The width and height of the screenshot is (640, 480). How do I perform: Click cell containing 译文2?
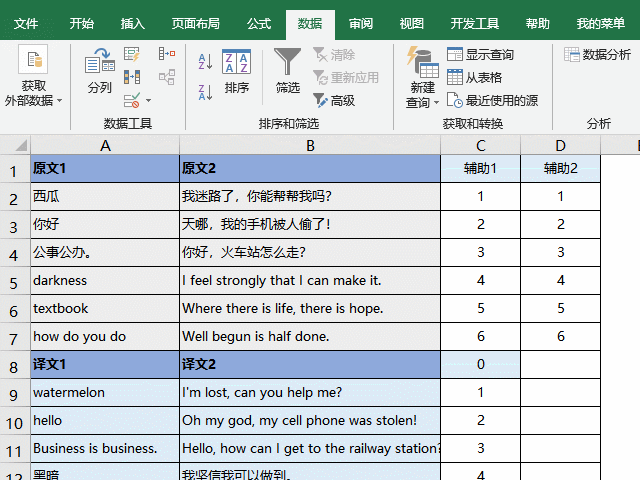point(310,364)
